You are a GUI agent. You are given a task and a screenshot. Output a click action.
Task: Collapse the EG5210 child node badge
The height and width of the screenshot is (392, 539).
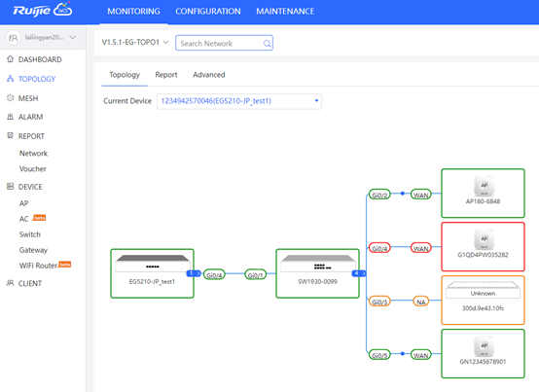[194, 273]
